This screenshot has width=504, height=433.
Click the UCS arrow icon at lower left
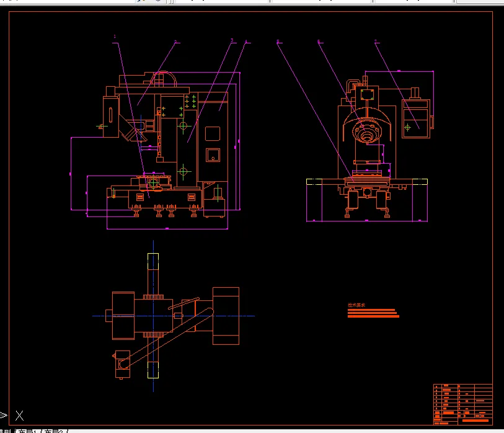(x=4, y=414)
